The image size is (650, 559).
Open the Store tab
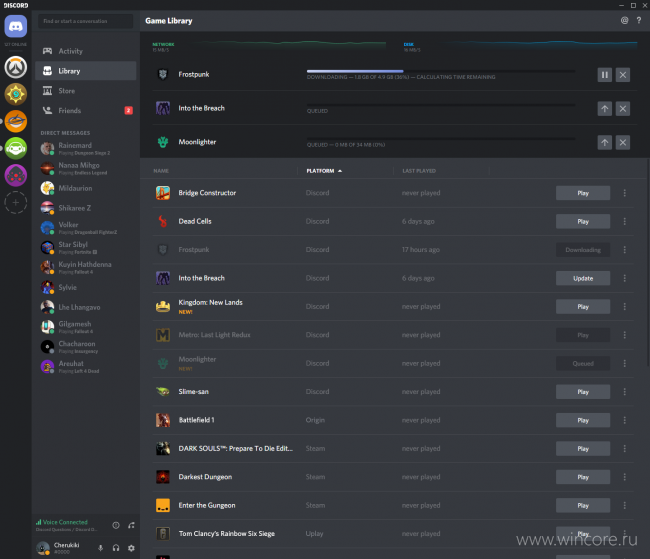(86, 91)
